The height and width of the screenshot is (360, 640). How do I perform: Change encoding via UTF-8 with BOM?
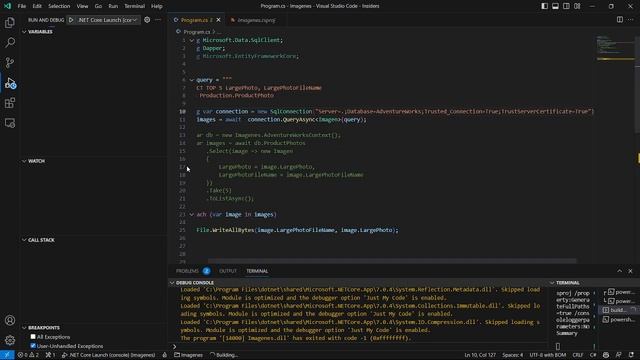tap(548, 355)
